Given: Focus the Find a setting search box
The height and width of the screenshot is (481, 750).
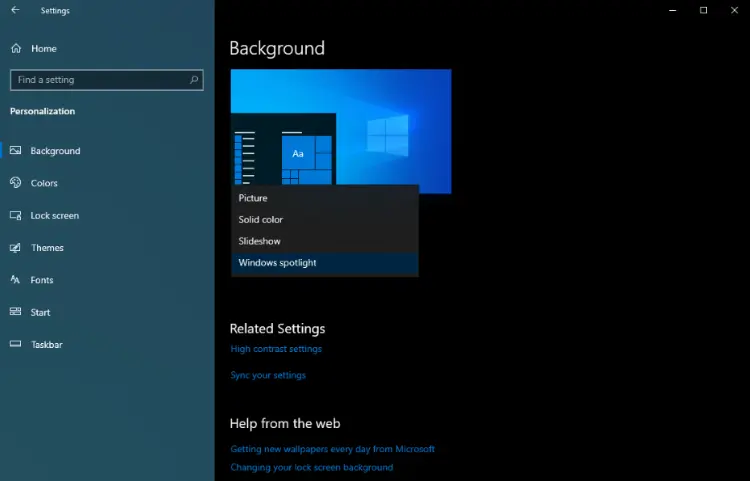Looking at the screenshot, I should (107, 80).
